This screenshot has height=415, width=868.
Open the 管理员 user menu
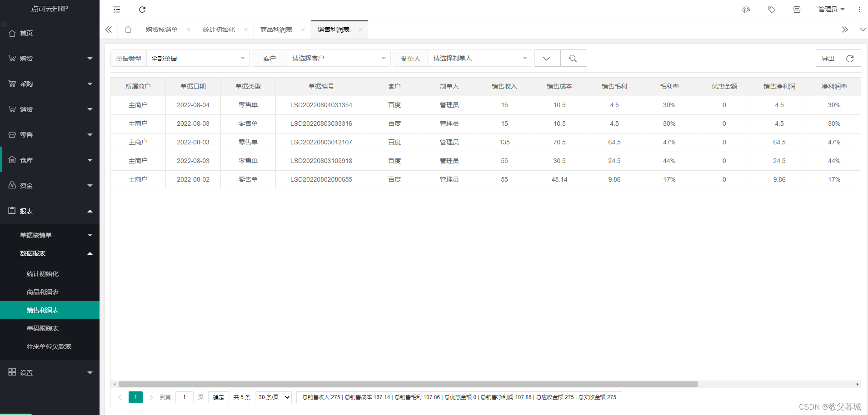[831, 10]
